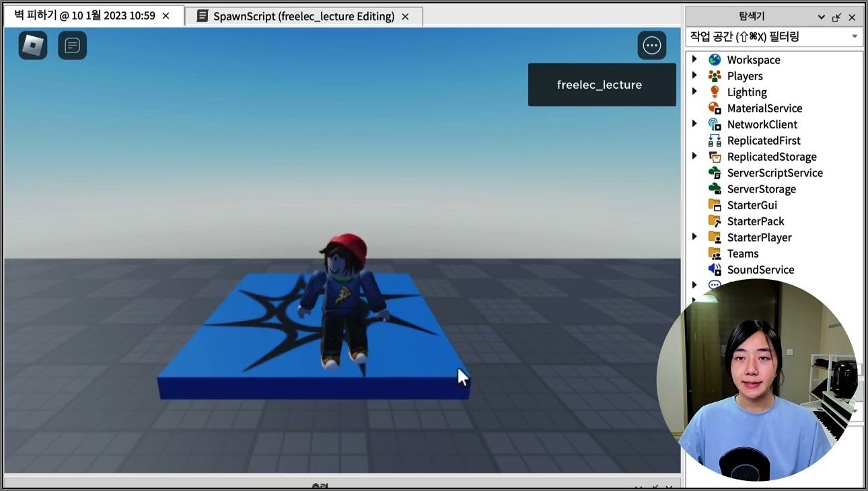The width and height of the screenshot is (868, 491).
Task: Undock the 탐색기 explorer panel
Action: (x=837, y=17)
